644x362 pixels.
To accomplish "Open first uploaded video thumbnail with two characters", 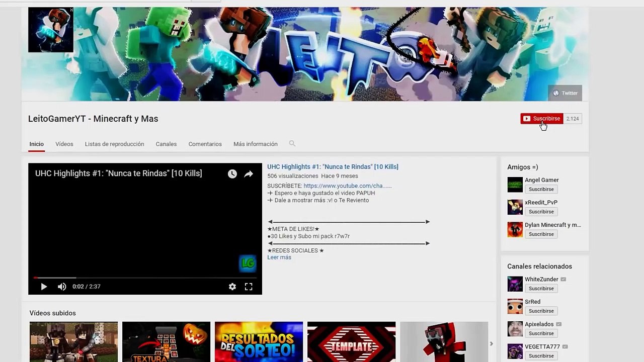I will (x=73, y=342).
